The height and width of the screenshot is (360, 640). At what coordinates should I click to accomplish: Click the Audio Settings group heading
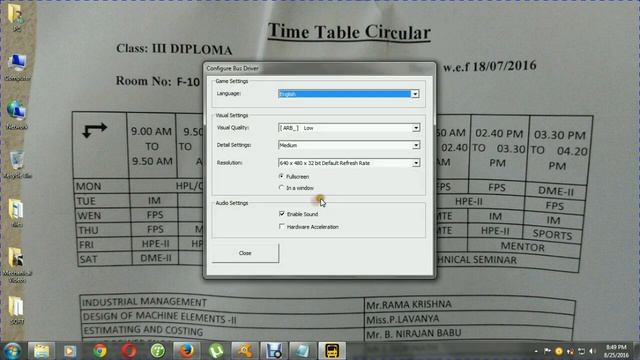pos(232,203)
